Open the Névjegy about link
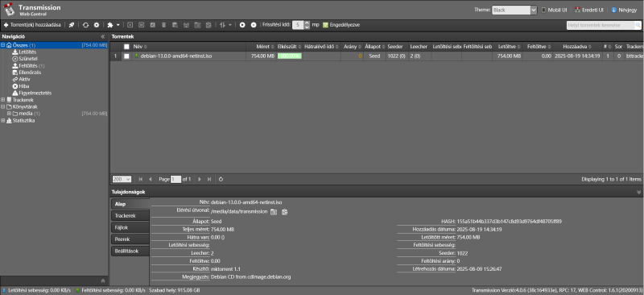 tap(625, 10)
